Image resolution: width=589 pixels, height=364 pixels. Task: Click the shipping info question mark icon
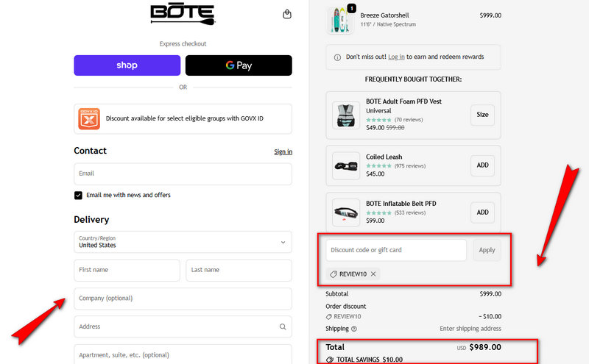[354, 329]
